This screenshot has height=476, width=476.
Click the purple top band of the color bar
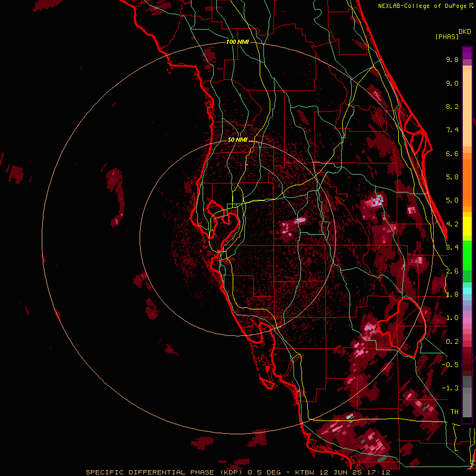coord(467,53)
